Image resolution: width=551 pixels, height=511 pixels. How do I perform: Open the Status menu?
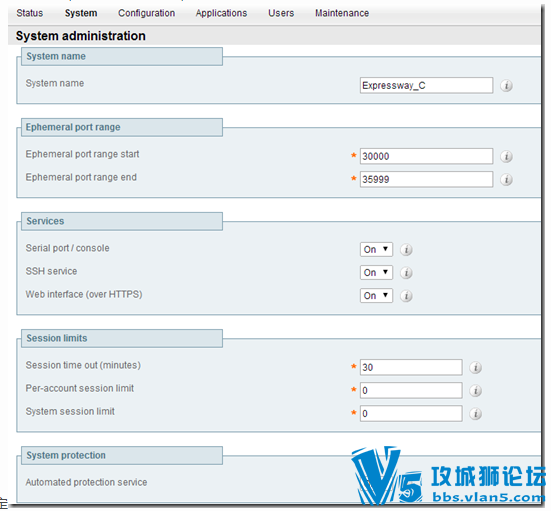coord(30,13)
